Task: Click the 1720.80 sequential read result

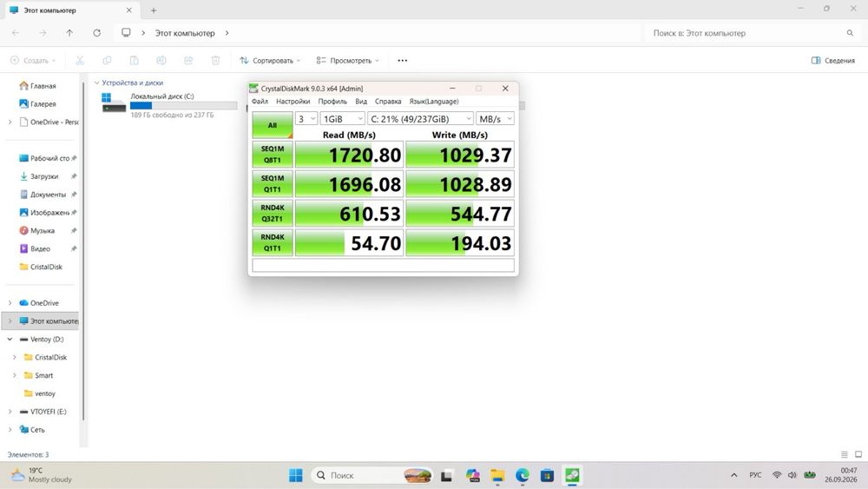Action: point(349,155)
